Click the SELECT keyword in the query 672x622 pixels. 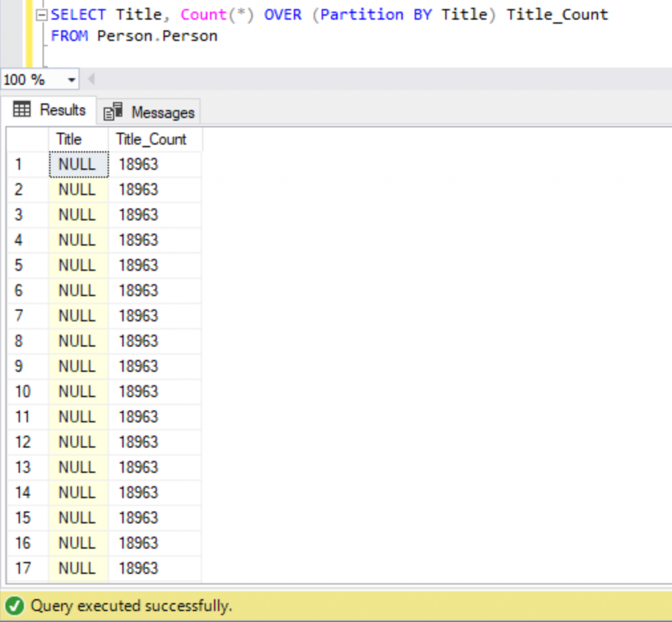click(x=78, y=15)
